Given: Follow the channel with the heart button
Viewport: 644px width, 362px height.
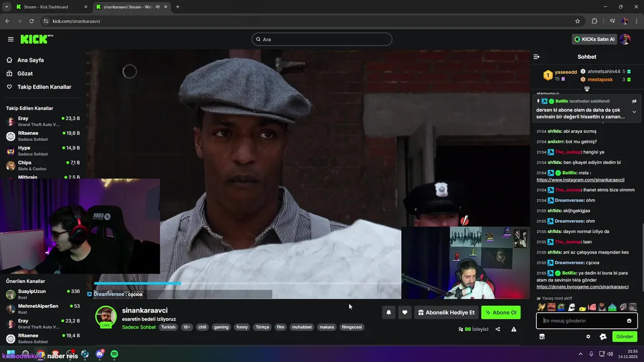Looking at the screenshot, I should pos(405,312).
